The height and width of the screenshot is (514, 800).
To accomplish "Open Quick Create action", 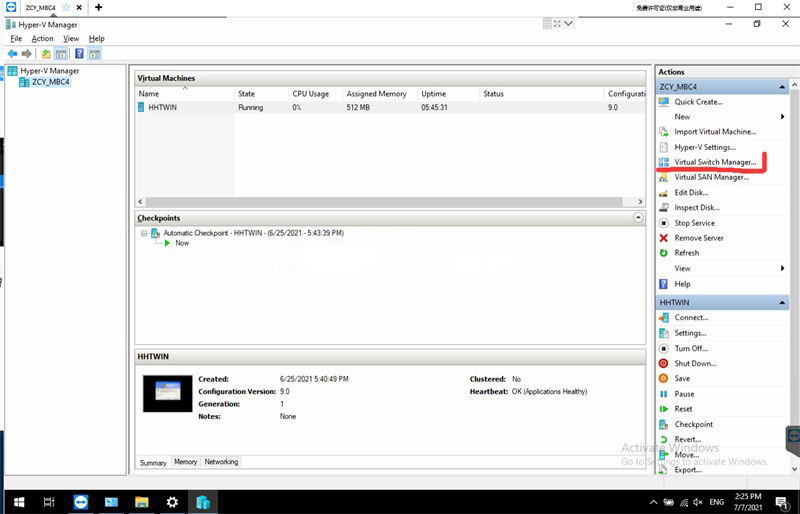I will [698, 102].
